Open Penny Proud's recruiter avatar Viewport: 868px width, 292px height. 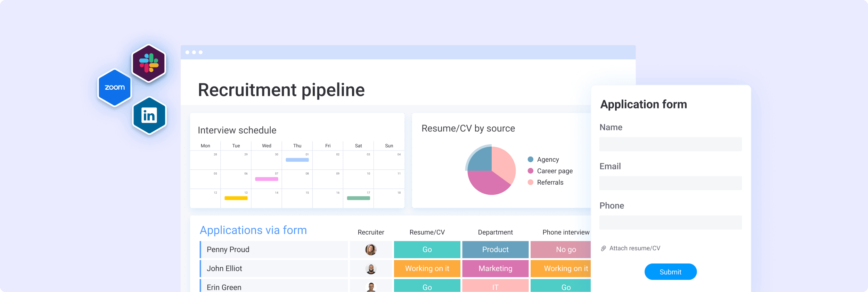(x=371, y=250)
